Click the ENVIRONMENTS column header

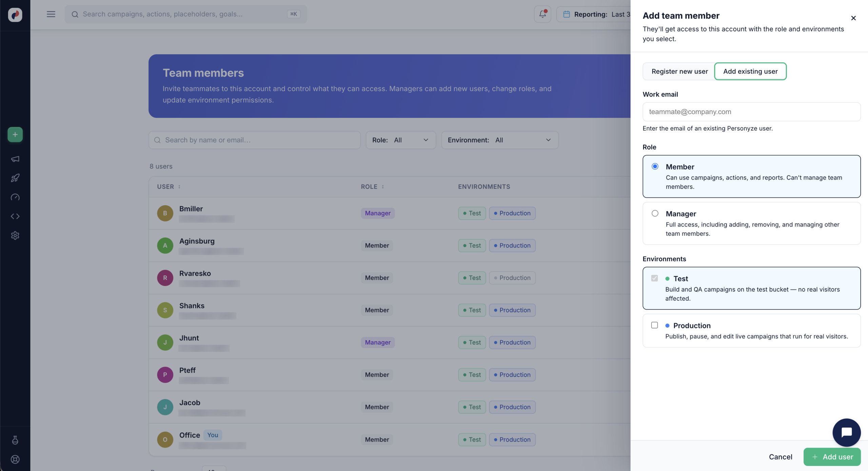484,187
